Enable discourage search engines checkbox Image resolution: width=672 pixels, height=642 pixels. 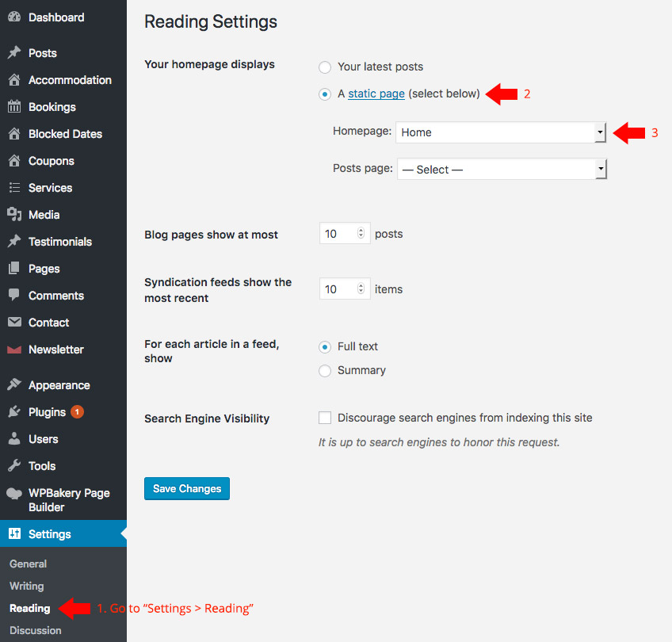coord(325,418)
